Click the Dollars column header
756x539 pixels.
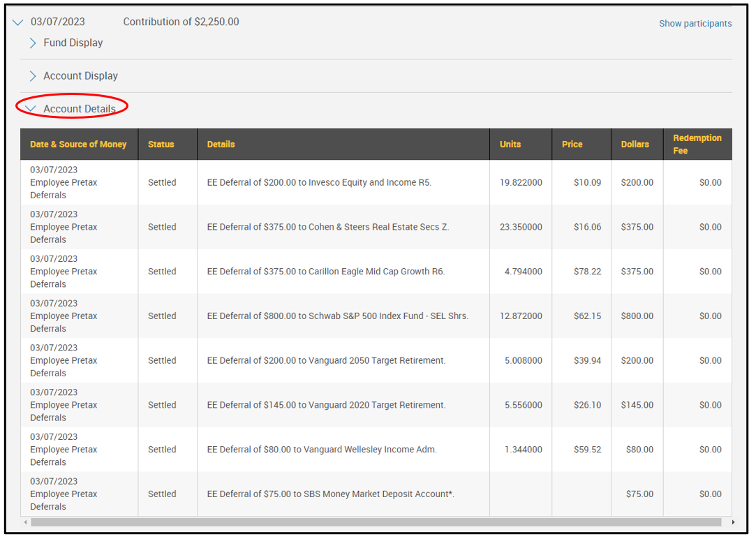point(635,145)
